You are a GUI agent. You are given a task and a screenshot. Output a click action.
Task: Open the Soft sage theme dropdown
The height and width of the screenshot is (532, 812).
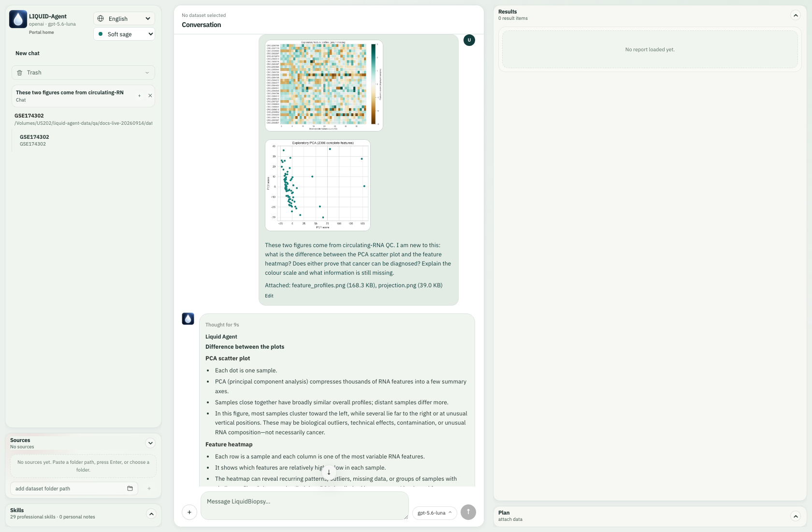click(124, 34)
